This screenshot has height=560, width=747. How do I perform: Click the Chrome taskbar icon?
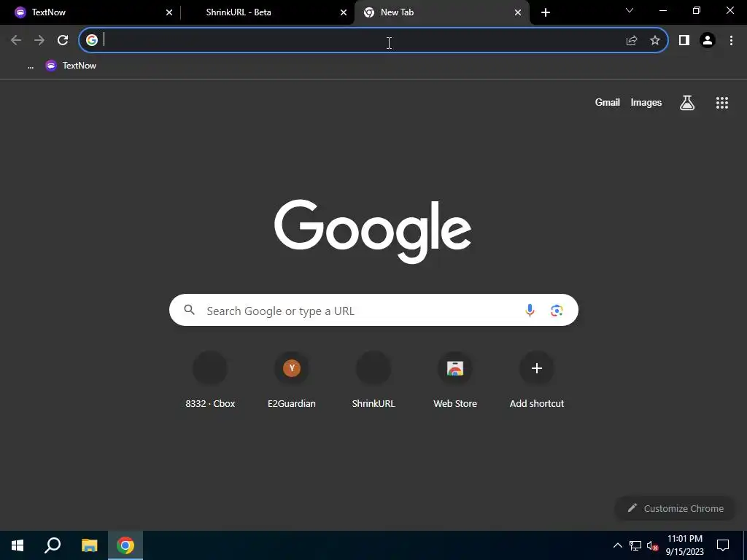pyautogui.click(x=125, y=545)
